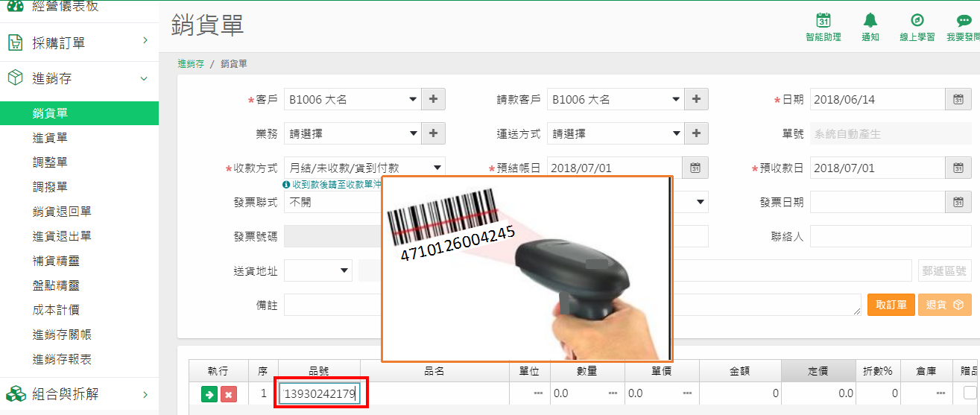Toggle the 贈品 checkbox in row 1
The height and width of the screenshot is (415, 980).
pyautogui.click(x=970, y=393)
